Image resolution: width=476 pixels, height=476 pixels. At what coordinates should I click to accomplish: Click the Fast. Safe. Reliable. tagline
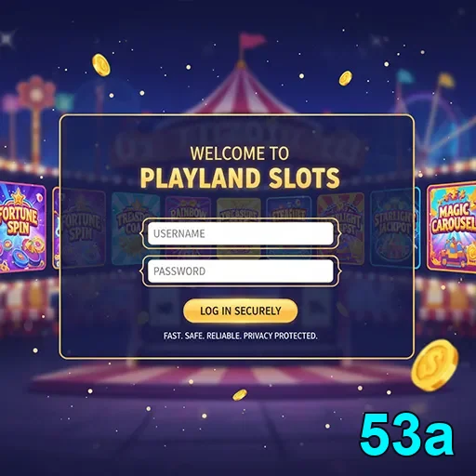point(241,336)
